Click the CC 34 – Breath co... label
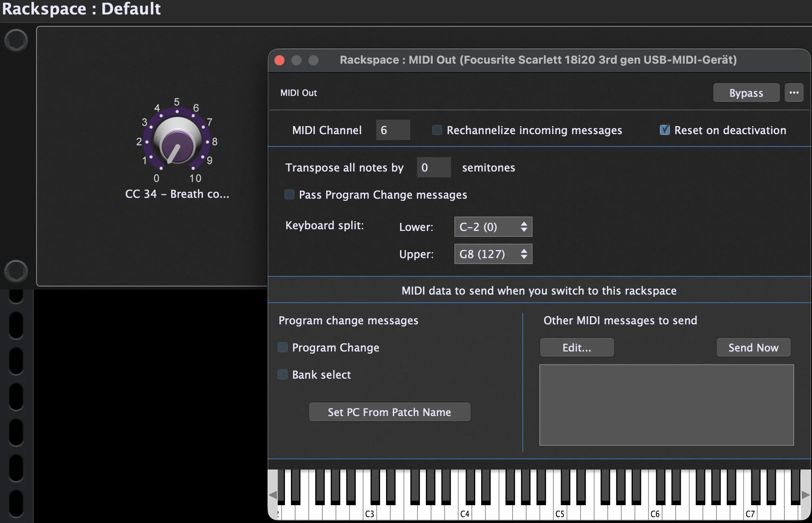Image resolution: width=812 pixels, height=523 pixels. point(177,194)
